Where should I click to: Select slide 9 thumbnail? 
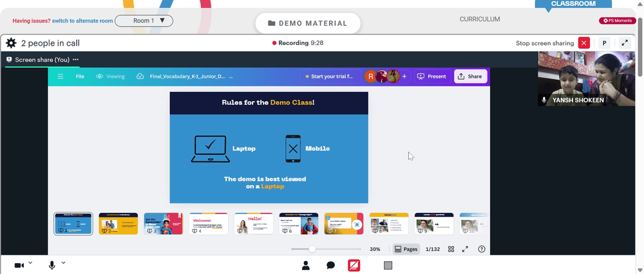pos(434,224)
